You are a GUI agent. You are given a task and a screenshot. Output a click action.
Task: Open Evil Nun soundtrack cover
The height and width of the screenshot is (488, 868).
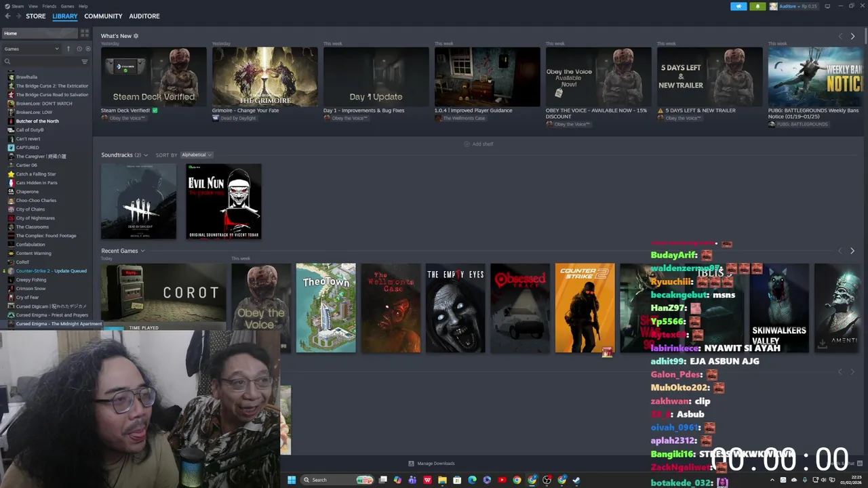(224, 201)
